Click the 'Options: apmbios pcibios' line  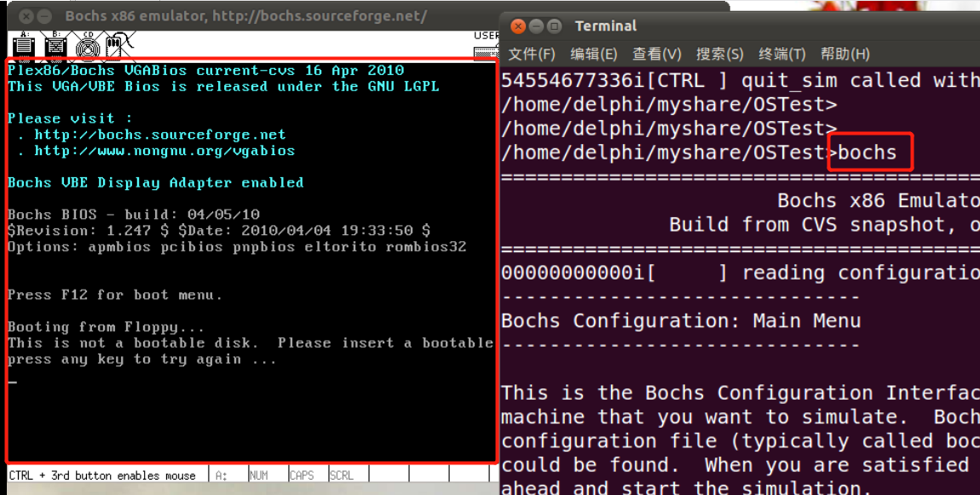[x=237, y=247]
